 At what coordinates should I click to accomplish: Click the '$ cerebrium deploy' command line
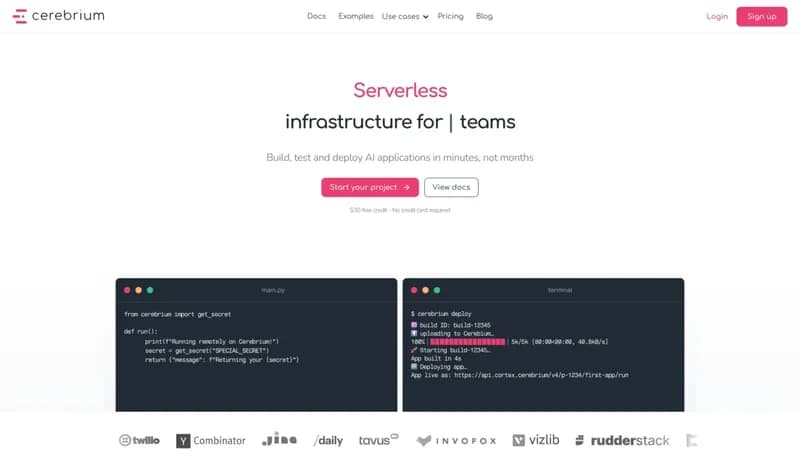(441, 314)
